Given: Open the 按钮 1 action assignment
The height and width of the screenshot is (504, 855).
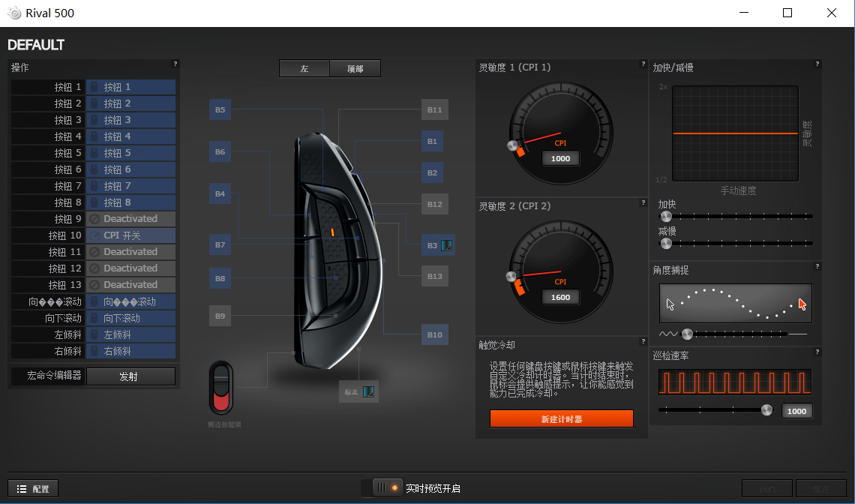Looking at the screenshot, I should point(130,87).
